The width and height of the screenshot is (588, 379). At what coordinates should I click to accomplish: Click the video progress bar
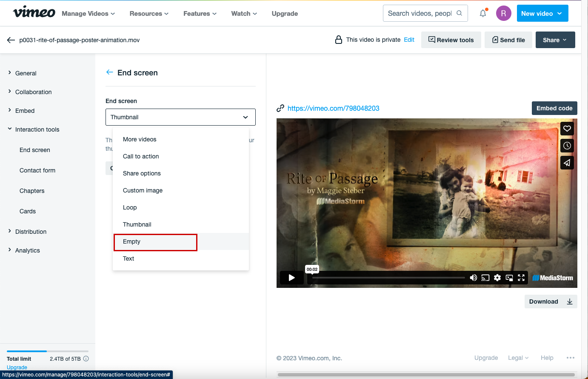pyautogui.click(x=387, y=278)
